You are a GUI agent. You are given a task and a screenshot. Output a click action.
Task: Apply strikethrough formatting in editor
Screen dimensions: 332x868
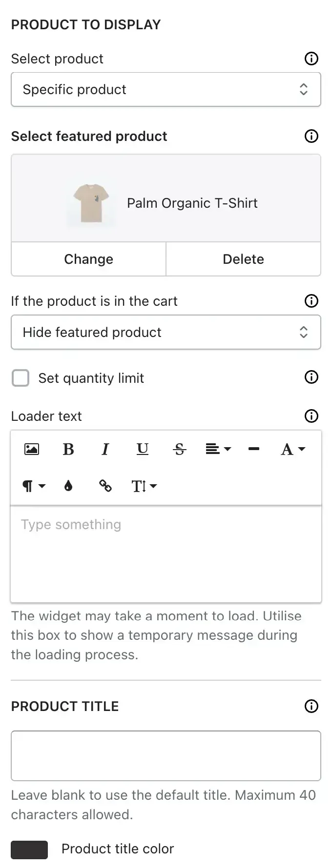click(x=180, y=449)
